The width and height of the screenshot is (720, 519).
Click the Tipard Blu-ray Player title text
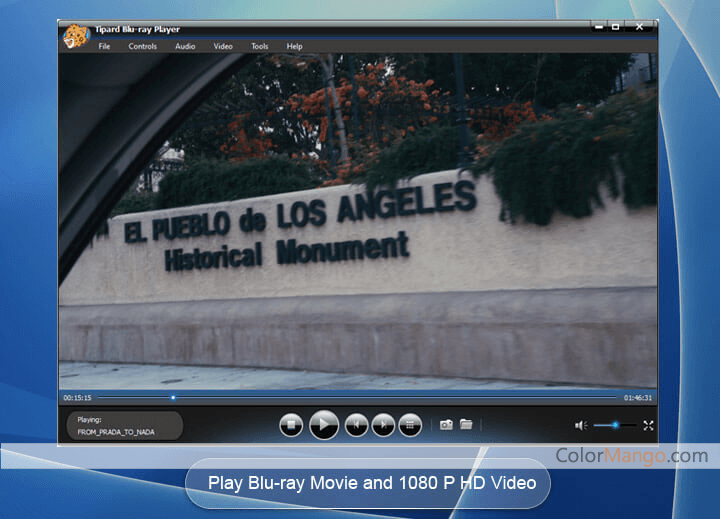point(137,29)
